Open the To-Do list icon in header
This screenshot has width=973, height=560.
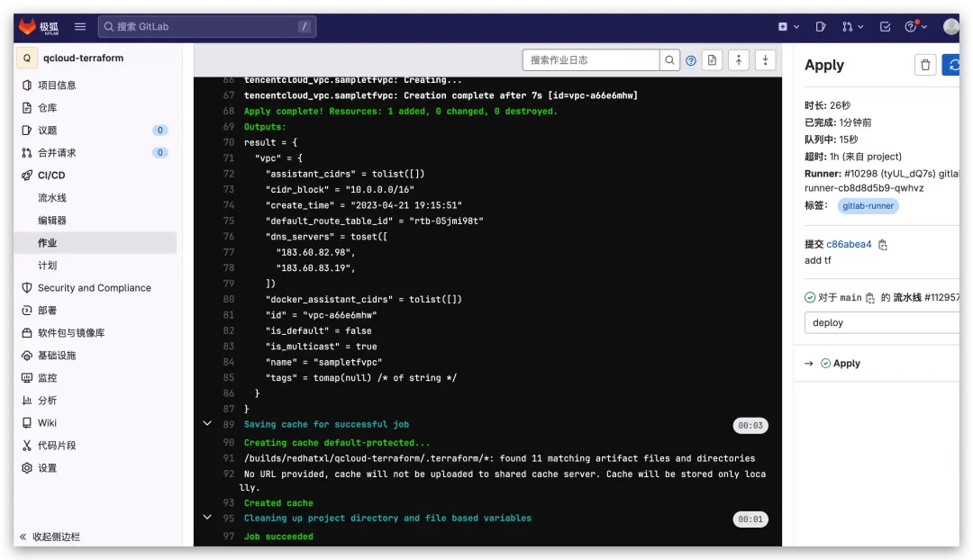tap(886, 27)
